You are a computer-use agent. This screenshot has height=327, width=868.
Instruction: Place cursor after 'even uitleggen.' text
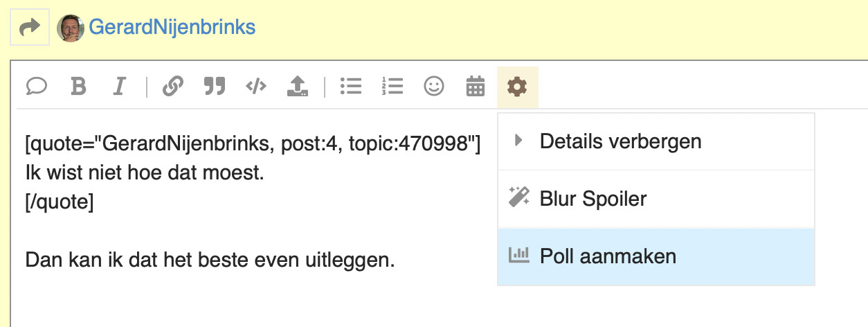point(395,260)
